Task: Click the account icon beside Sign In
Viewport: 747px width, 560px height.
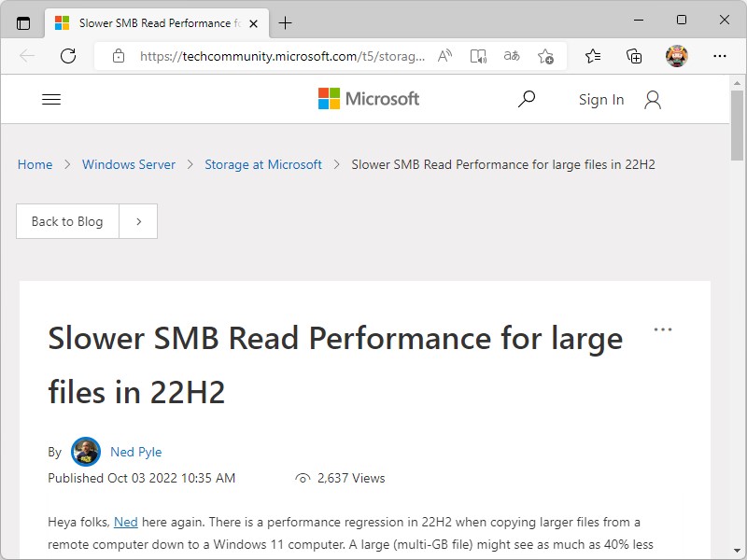Action: pyautogui.click(x=652, y=99)
